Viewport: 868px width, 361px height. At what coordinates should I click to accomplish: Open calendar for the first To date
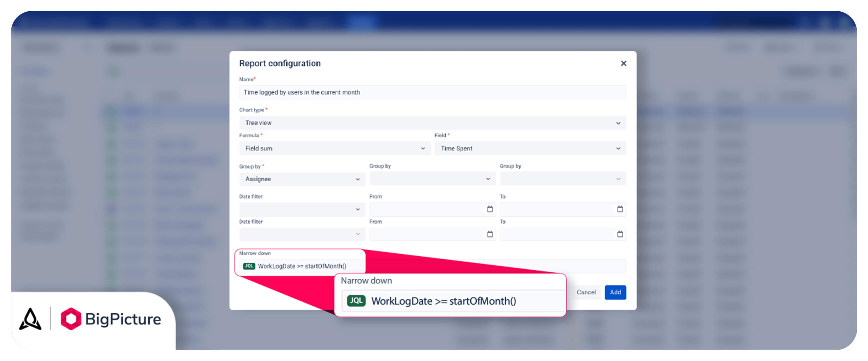620,209
